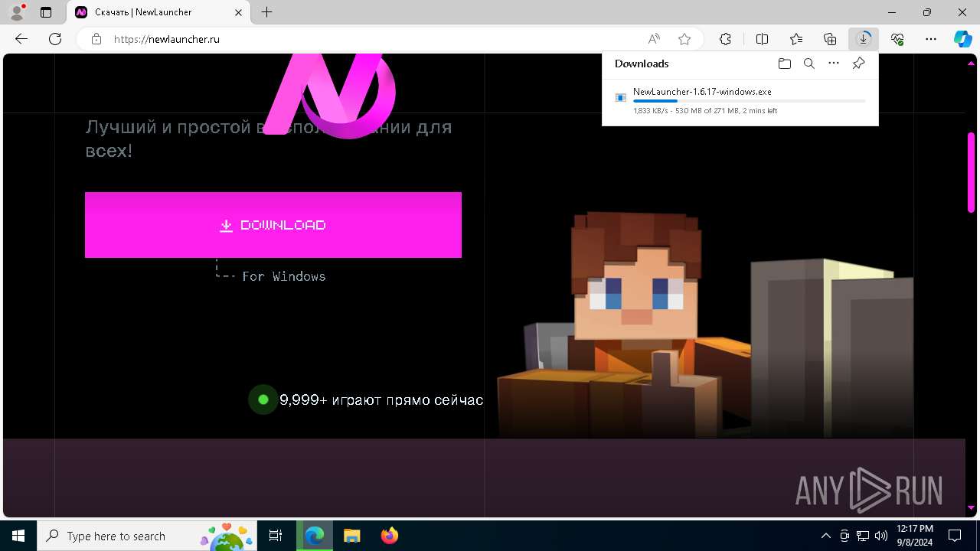Screen dimensions: 980x551
Task: Show hidden tray icons
Action: (x=825, y=536)
